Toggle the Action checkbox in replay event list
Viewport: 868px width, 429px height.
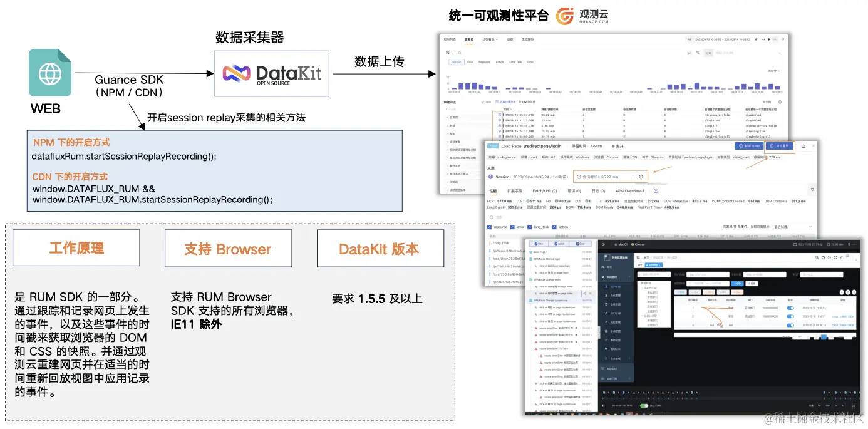(x=556, y=244)
